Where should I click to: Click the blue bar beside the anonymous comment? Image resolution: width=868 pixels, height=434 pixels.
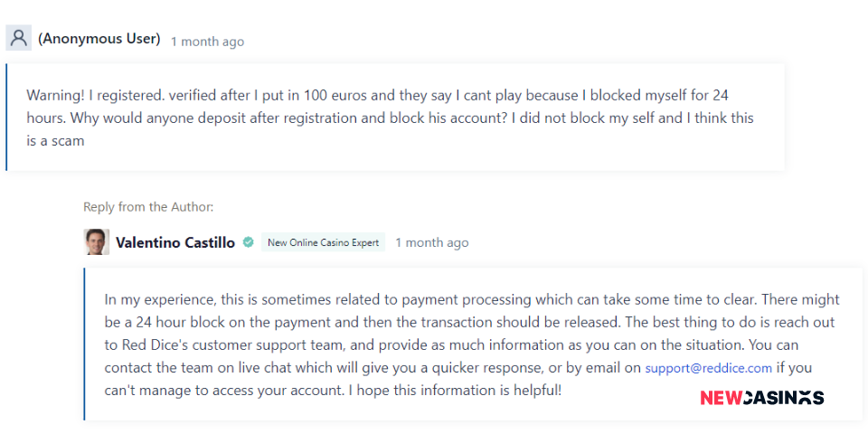[x=6, y=117]
